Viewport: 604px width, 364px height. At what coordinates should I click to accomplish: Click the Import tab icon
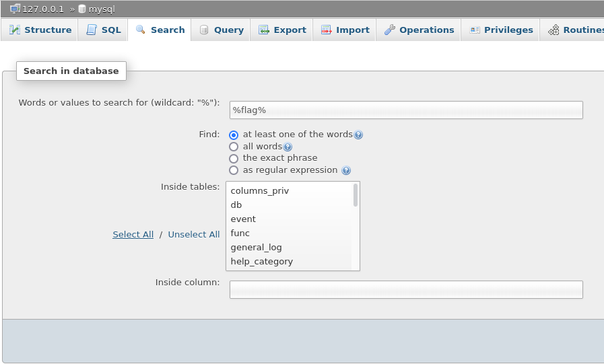click(x=327, y=30)
